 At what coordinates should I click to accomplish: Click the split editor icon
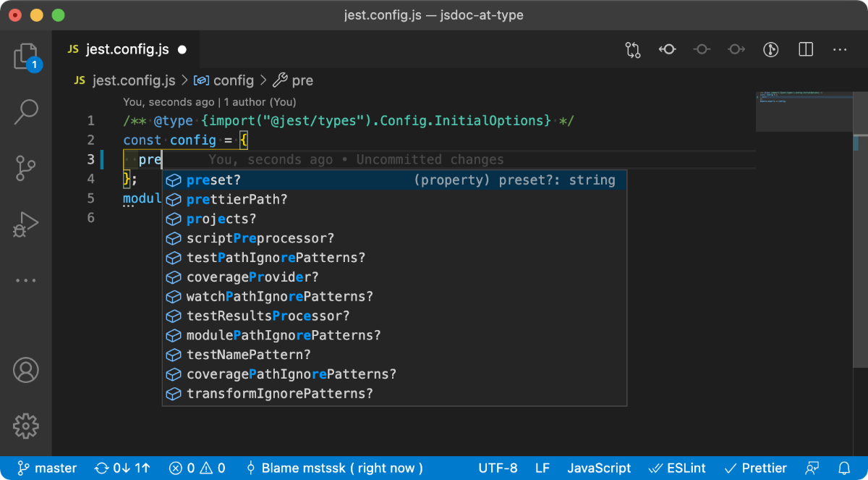[805, 49]
